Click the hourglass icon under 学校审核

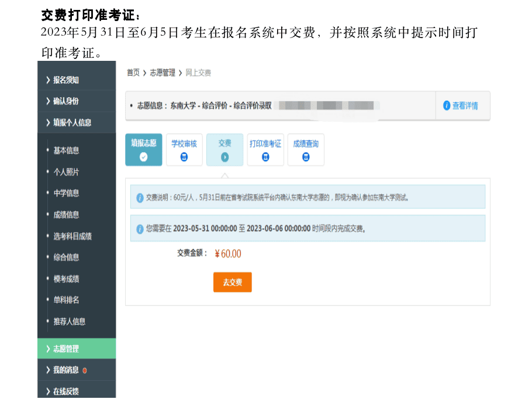[x=184, y=157]
